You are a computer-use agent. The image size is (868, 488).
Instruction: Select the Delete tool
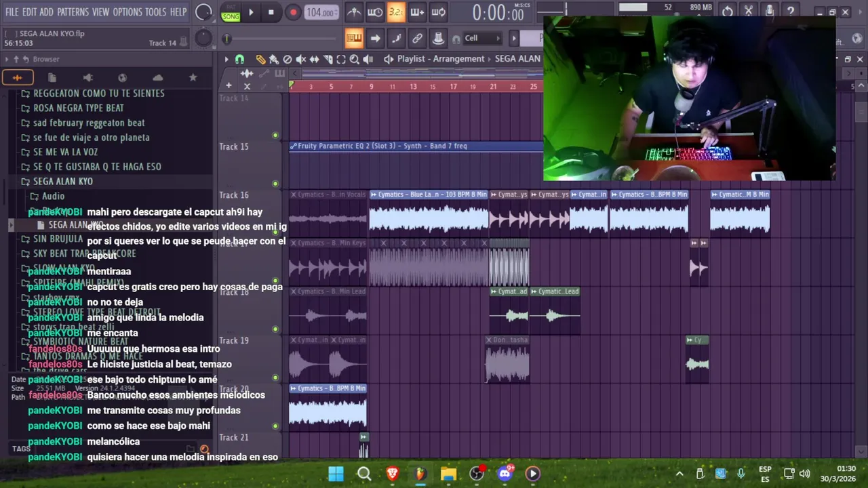click(288, 59)
